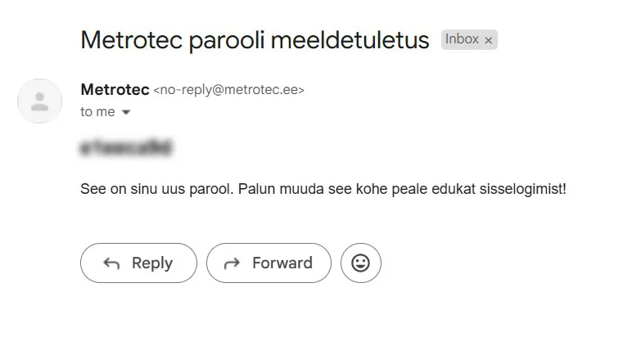Click the no-reply@metrotec.ee email address
Viewport: 641px width, 364px height.
[x=229, y=90]
